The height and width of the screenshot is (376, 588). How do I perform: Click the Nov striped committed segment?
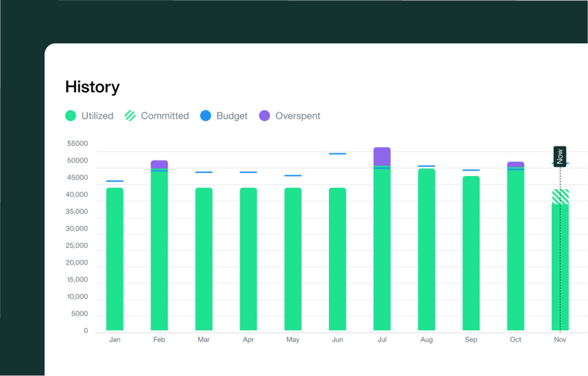click(x=560, y=197)
